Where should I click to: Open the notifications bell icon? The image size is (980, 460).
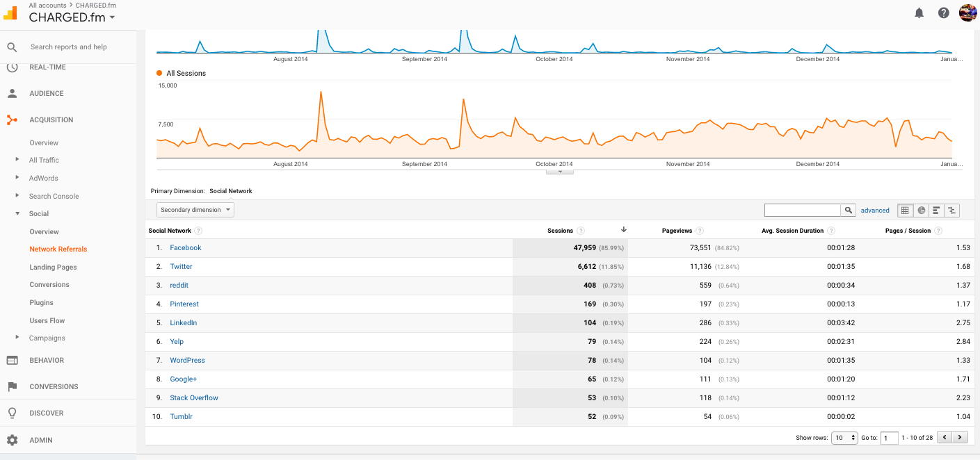[x=919, y=13]
